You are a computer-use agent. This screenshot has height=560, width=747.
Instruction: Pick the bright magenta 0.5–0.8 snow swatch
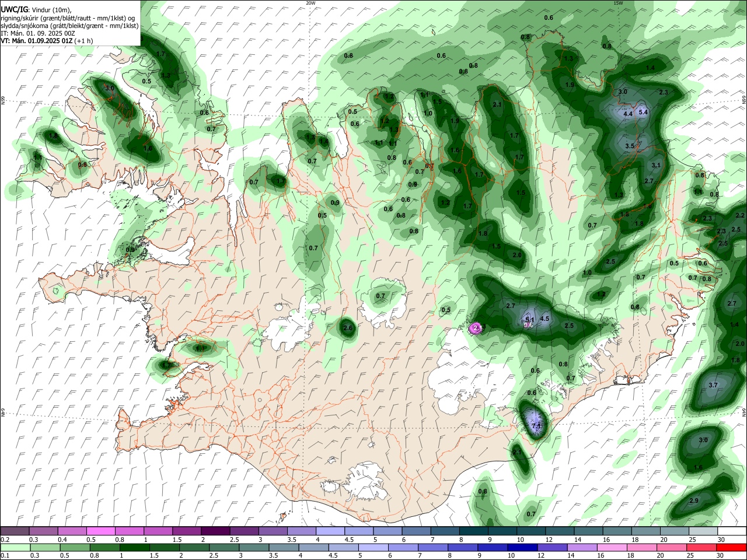point(100,531)
